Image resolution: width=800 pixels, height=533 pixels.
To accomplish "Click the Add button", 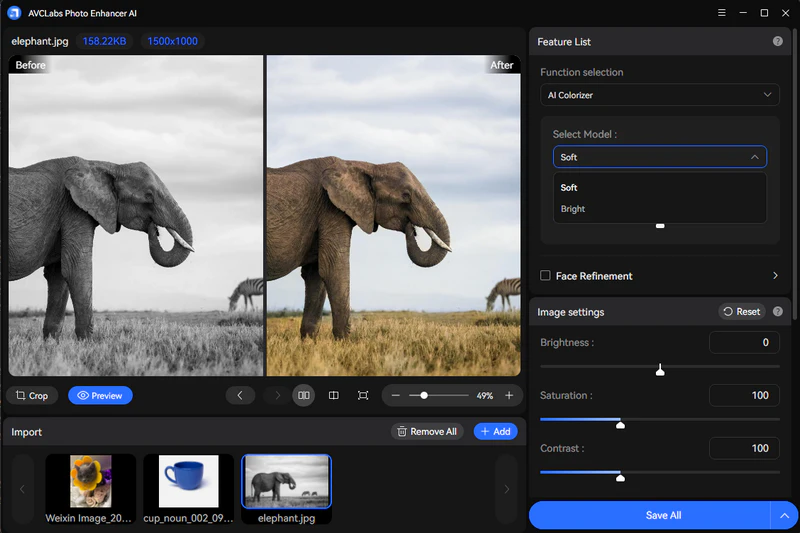I will pyautogui.click(x=495, y=432).
